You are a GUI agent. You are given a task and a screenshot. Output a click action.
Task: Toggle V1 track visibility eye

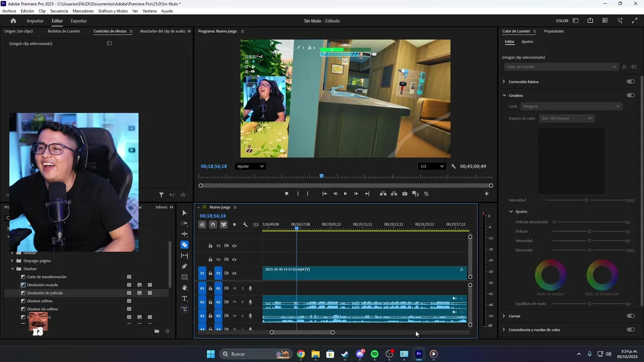pyautogui.click(x=234, y=274)
